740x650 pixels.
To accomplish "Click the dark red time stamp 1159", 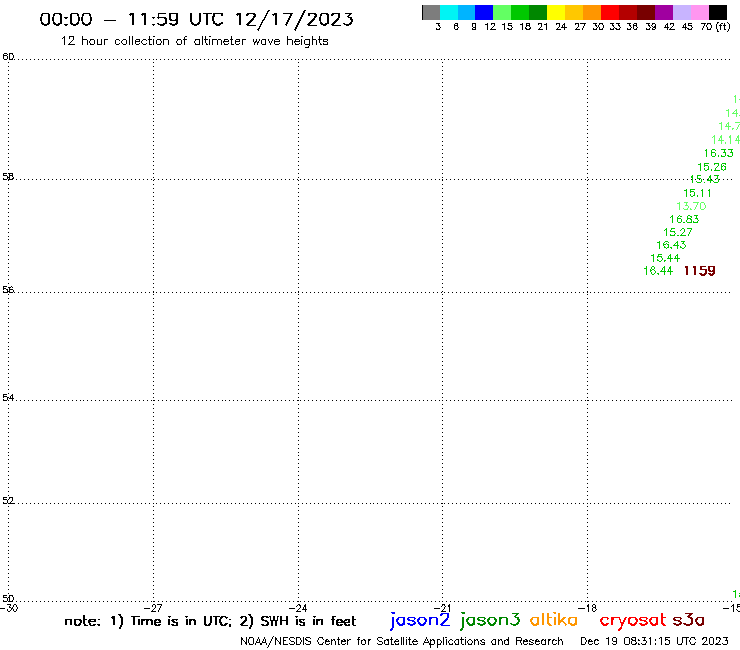I will [x=699, y=270].
